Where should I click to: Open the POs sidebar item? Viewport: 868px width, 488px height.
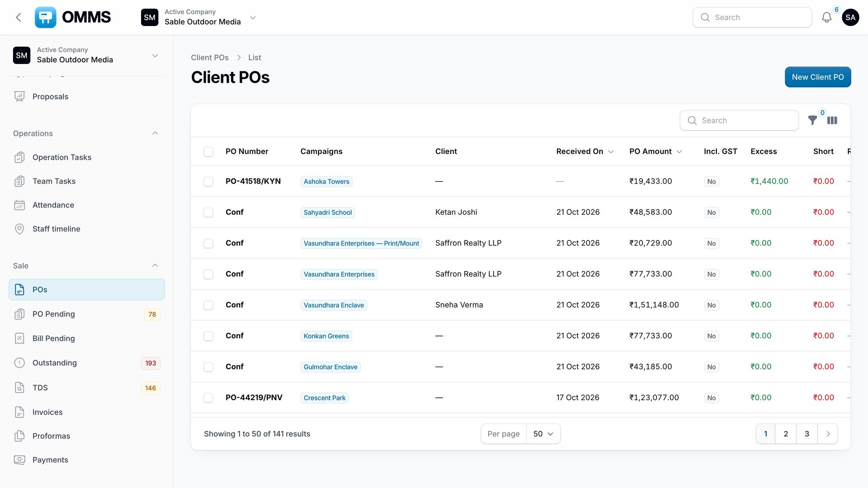(x=87, y=290)
